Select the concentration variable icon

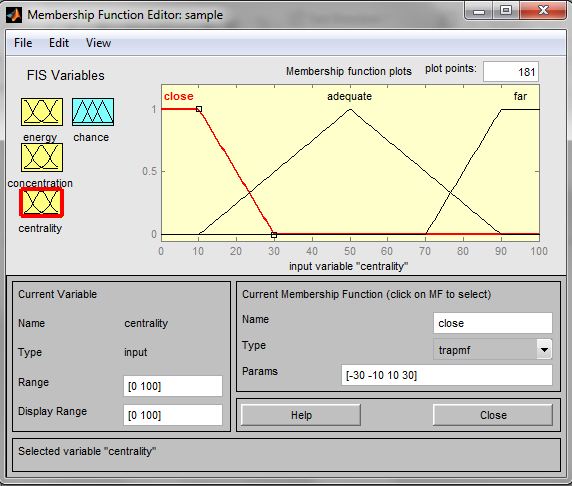42,157
